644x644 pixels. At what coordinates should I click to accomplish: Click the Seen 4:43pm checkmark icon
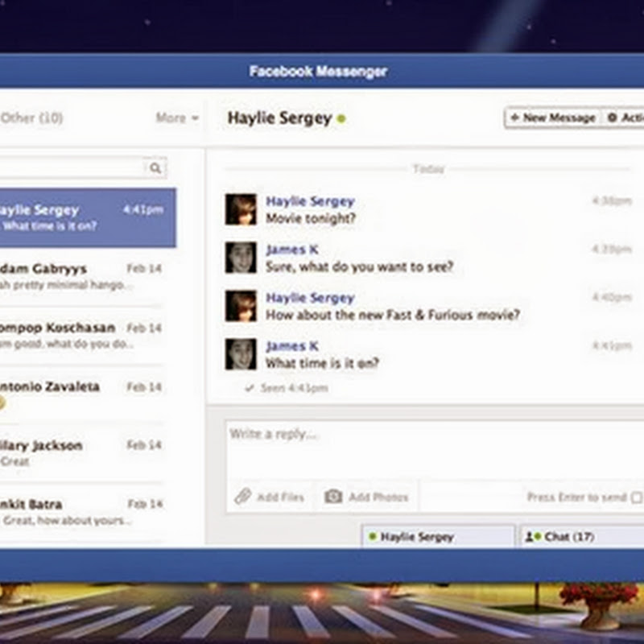250,388
